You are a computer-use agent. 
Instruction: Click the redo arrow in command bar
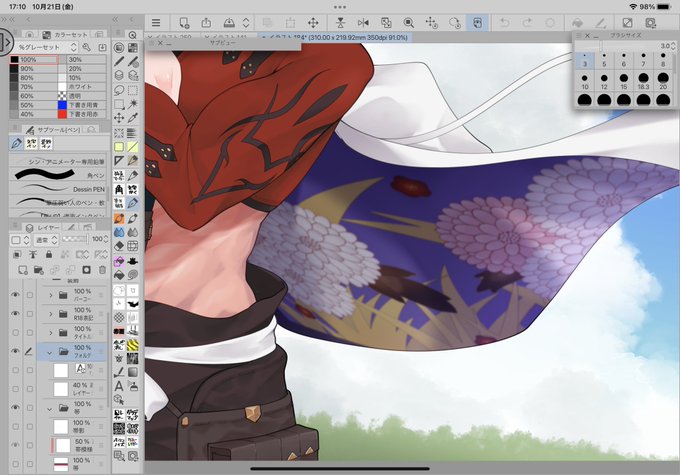tap(527, 23)
